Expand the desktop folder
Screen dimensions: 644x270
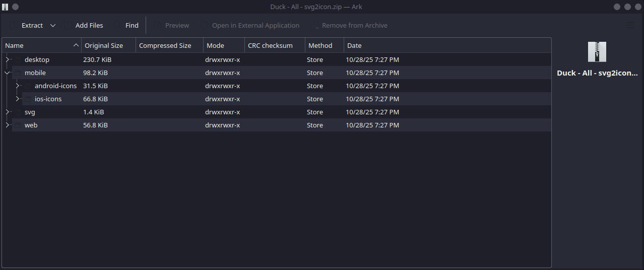pyautogui.click(x=7, y=59)
